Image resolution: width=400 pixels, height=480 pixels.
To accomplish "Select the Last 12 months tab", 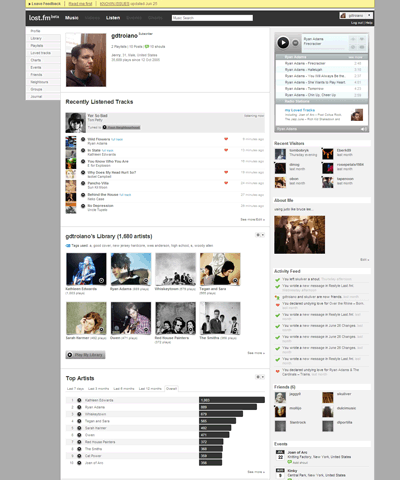I will pyautogui.click(x=150, y=389).
